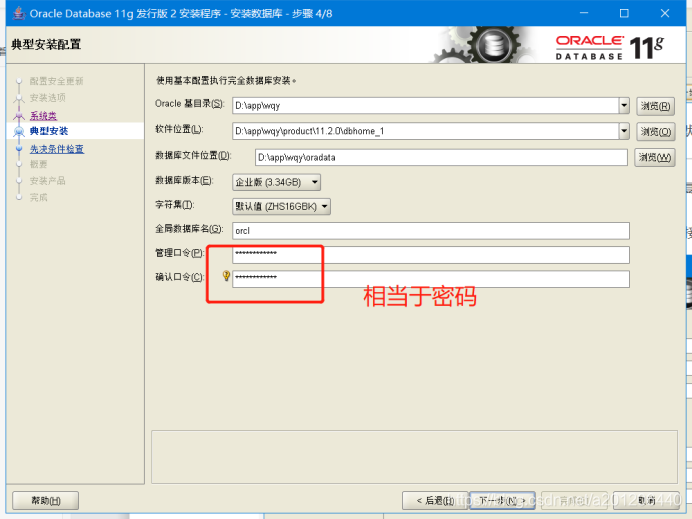Focus the database file location field oradata

click(441, 157)
